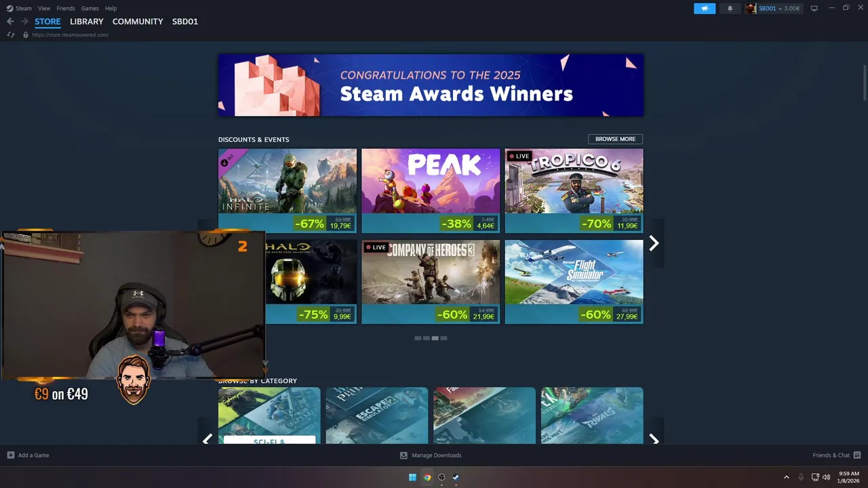Open the OBS icon in the taskbar
The height and width of the screenshot is (488, 868).
[x=441, y=477]
